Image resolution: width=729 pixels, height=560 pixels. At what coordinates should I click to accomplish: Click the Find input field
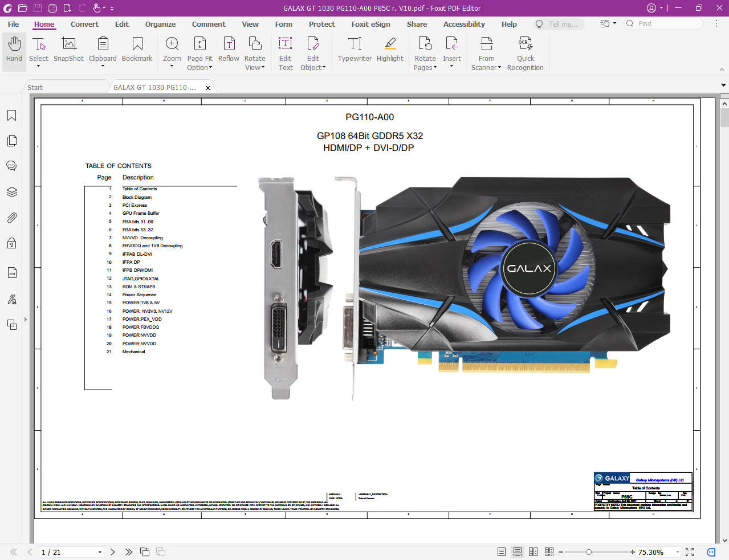click(x=664, y=23)
